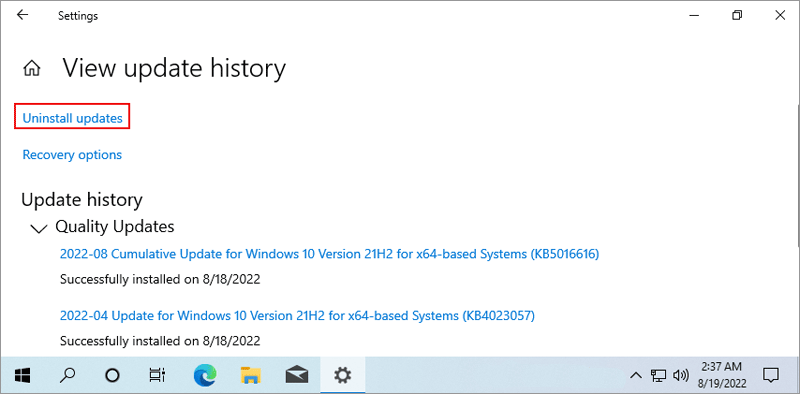Open the Recovery options link

click(72, 155)
